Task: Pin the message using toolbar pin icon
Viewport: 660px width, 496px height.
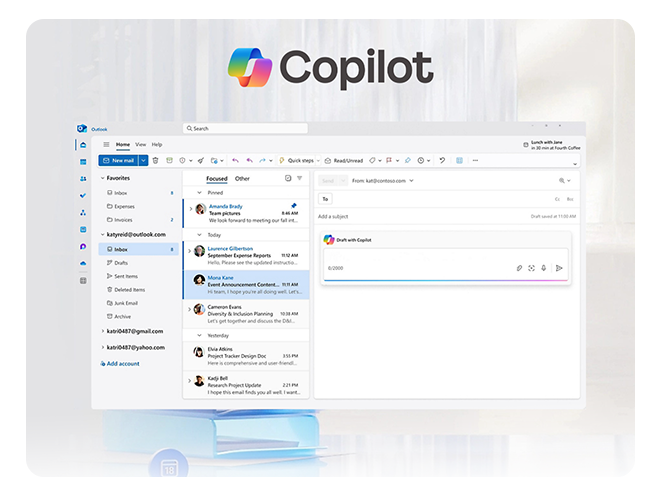Action: tap(407, 160)
